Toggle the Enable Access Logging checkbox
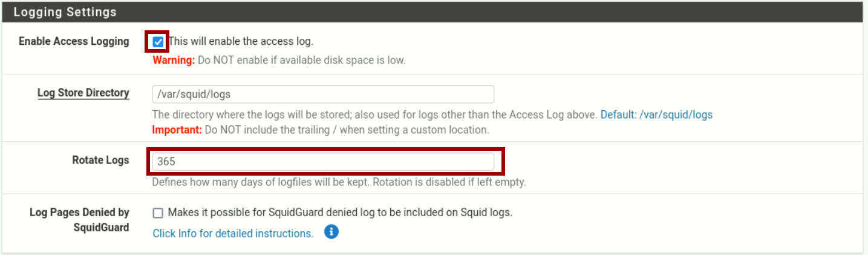Viewport: 868px width, 255px height. pos(158,42)
